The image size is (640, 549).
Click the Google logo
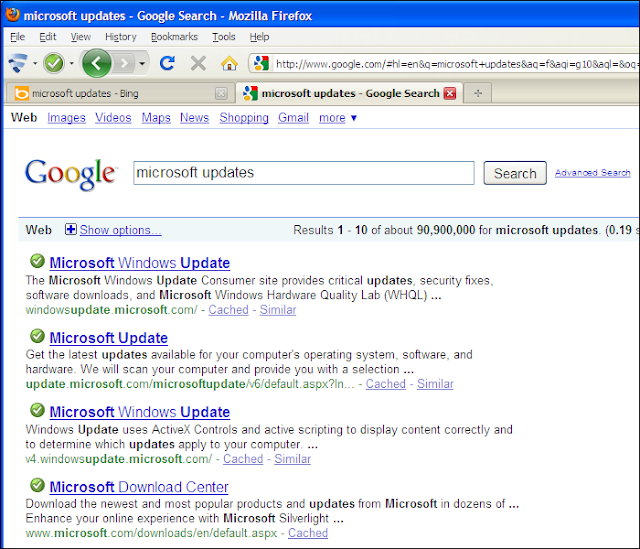(71, 174)
